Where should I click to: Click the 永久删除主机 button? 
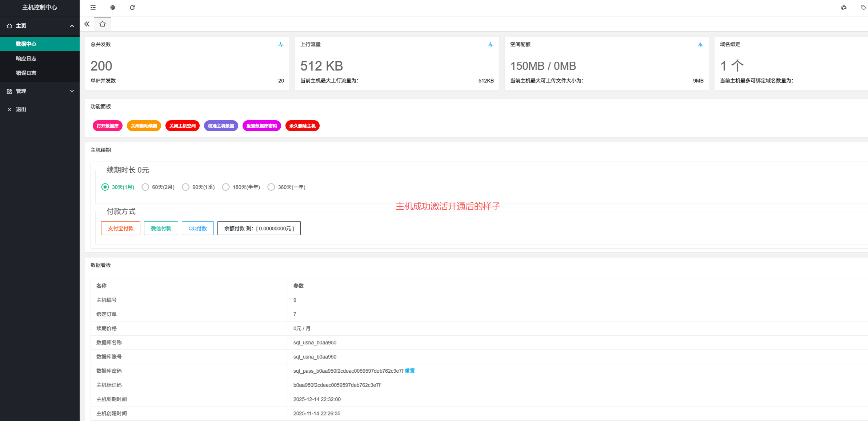pyautogui.click(x=302, y=126)
